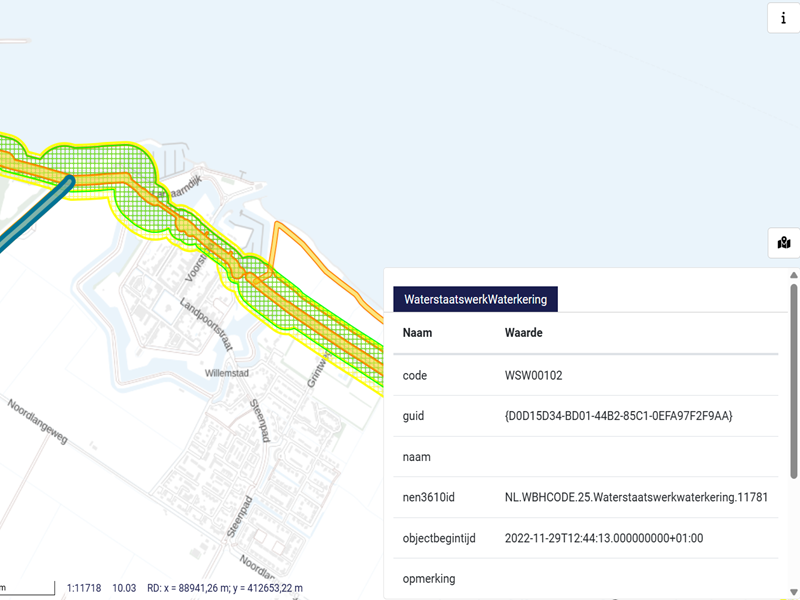Click the Waarde column header

(524, 332)
